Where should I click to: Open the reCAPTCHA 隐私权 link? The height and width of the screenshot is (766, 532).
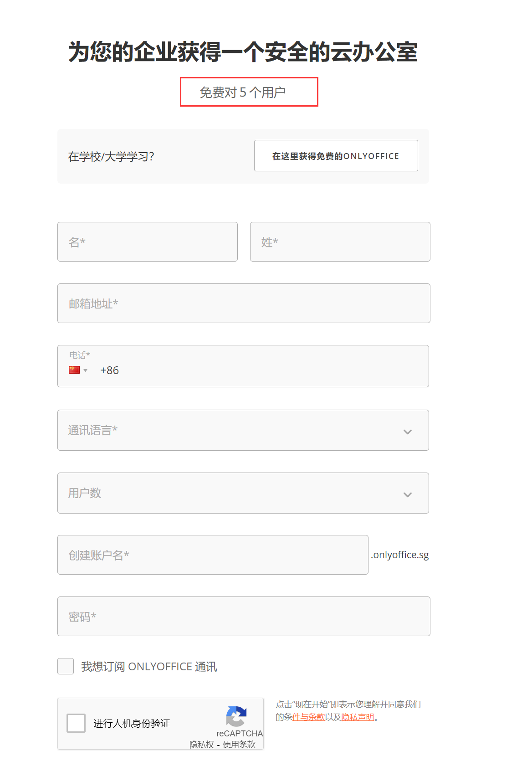pos(202,744)
